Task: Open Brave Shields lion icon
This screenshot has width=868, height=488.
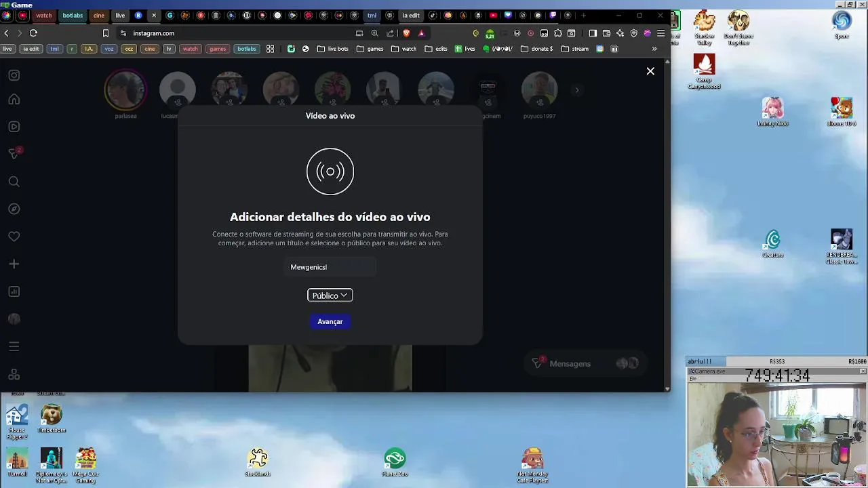Action: [406, 33]
